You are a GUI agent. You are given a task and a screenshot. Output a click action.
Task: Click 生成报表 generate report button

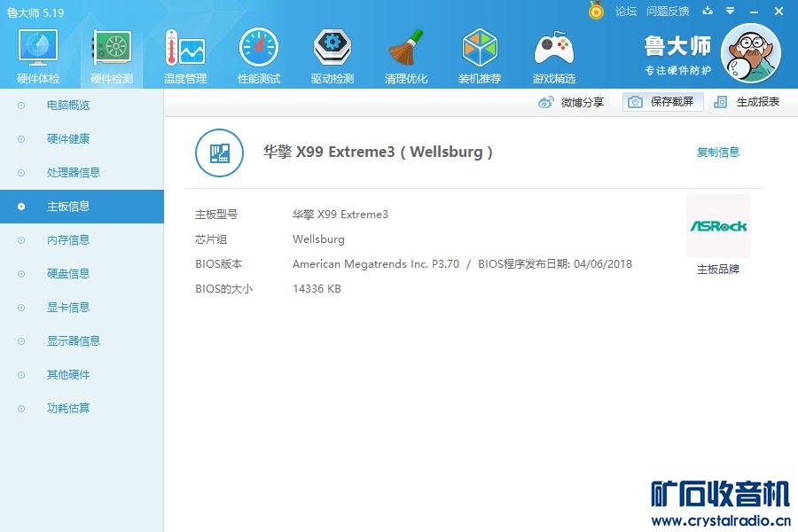pyautogui.click(x=747, y=102)
